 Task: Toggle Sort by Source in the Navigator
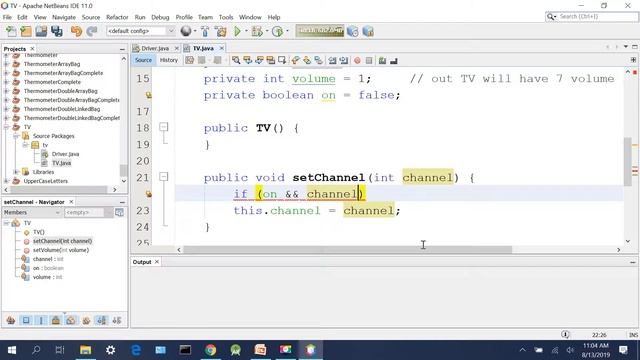point(117,320)
